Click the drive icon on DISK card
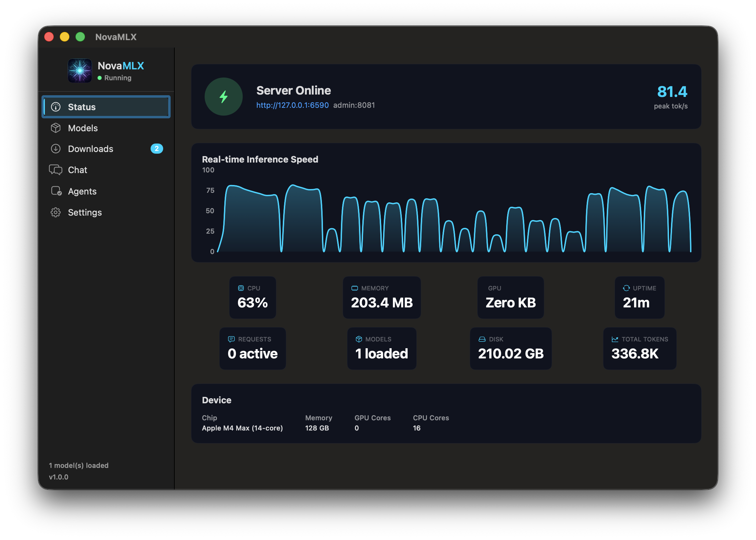 pos(482,339)
